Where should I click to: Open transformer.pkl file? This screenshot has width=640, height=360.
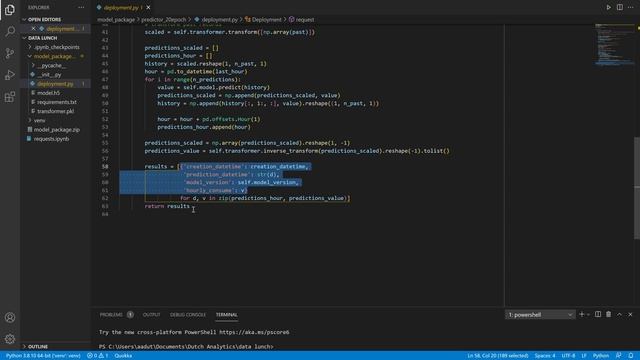(55, 111)
